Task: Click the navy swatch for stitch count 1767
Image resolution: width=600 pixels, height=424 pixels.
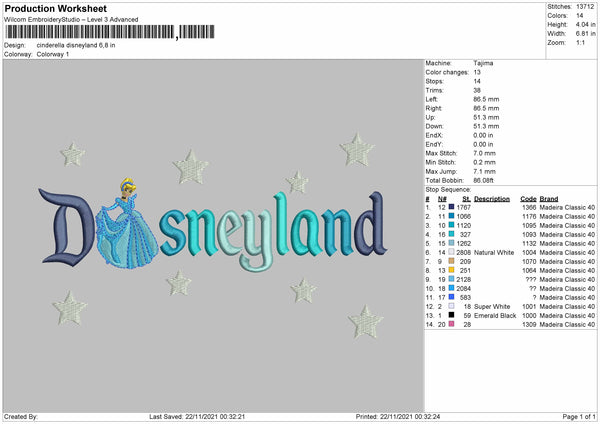Action: point(452,207)
